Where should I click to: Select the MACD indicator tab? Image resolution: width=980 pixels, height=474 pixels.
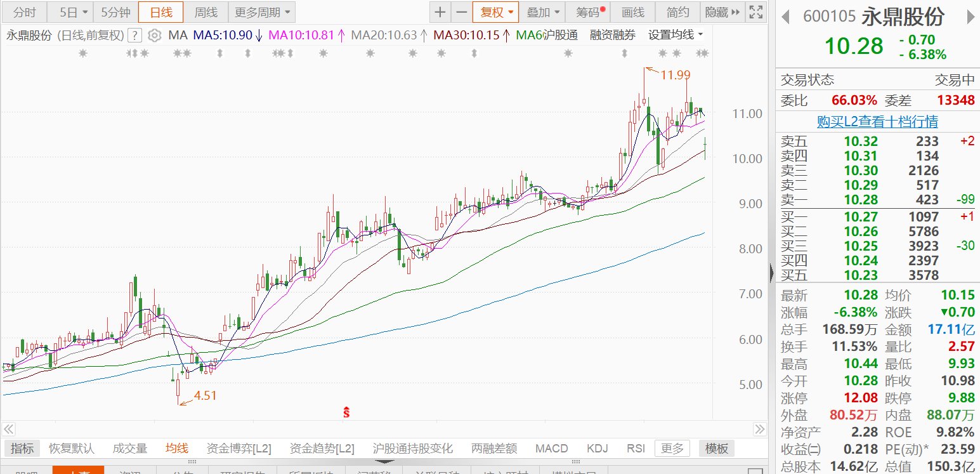(x=551, y=449)
